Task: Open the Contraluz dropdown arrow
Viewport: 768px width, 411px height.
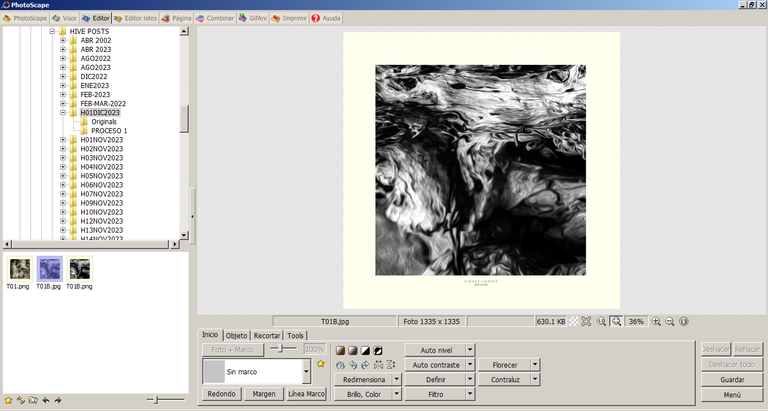Action: (x=535, y=379)
